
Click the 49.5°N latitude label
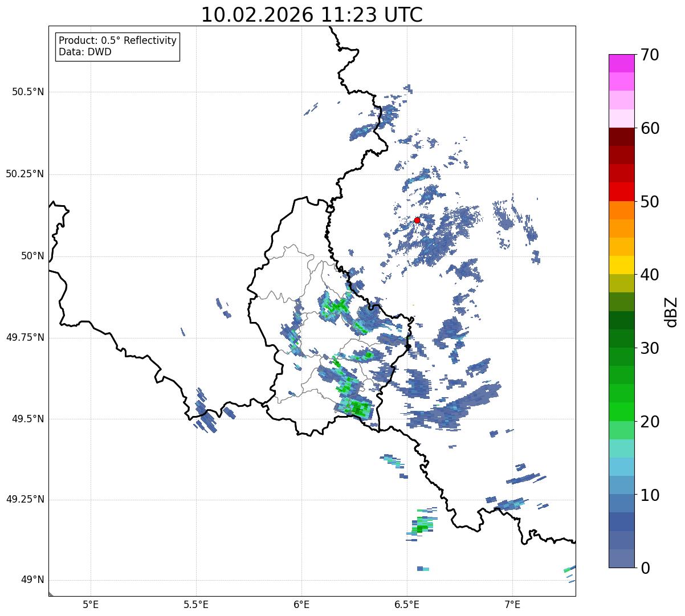[27, 419]
